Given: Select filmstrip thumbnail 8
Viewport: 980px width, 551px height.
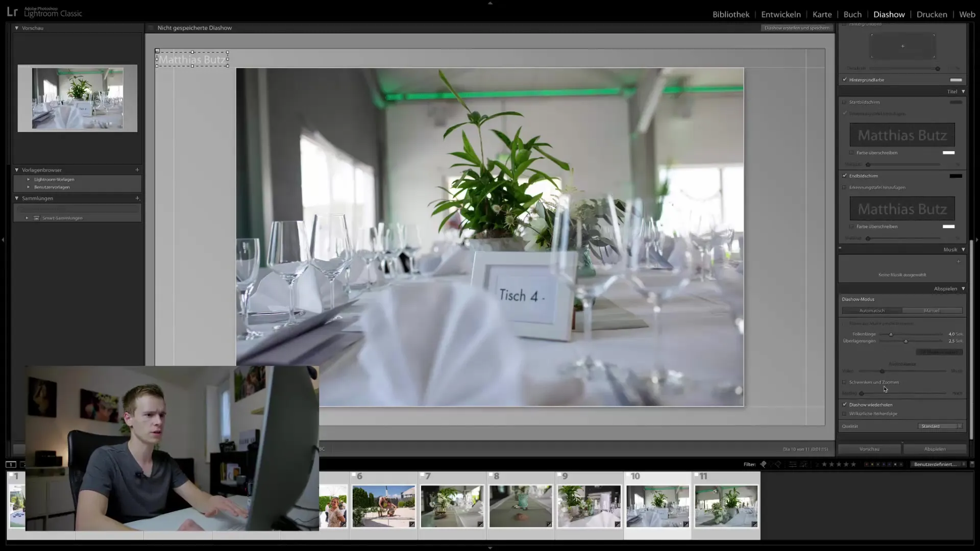Looking at the screenshot, I should pyautogui.click(x=521, y=506).
